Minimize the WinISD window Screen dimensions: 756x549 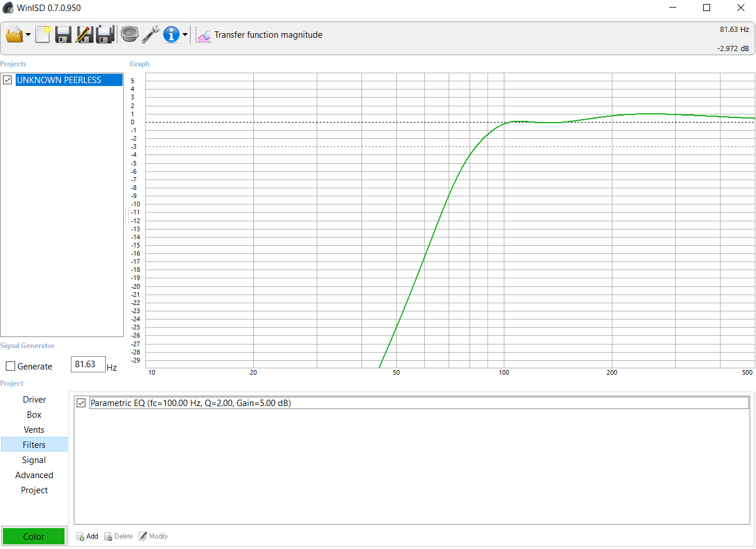tap(673, 8)
